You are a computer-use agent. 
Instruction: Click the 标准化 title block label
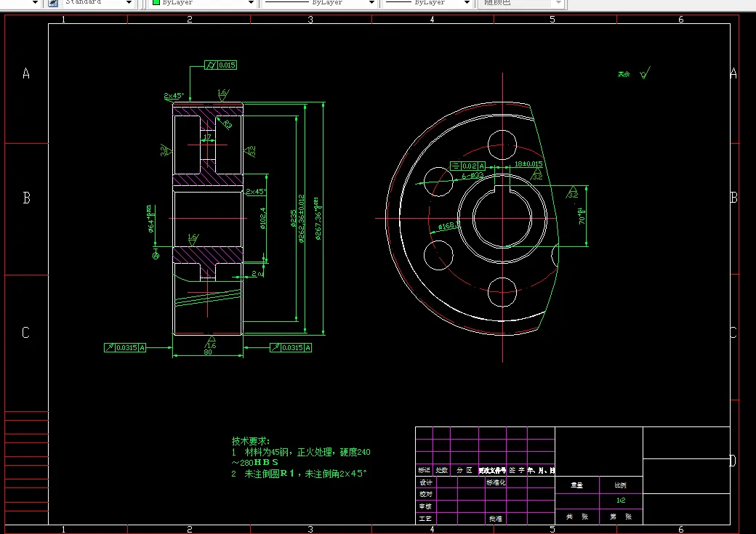pos(496,482)
